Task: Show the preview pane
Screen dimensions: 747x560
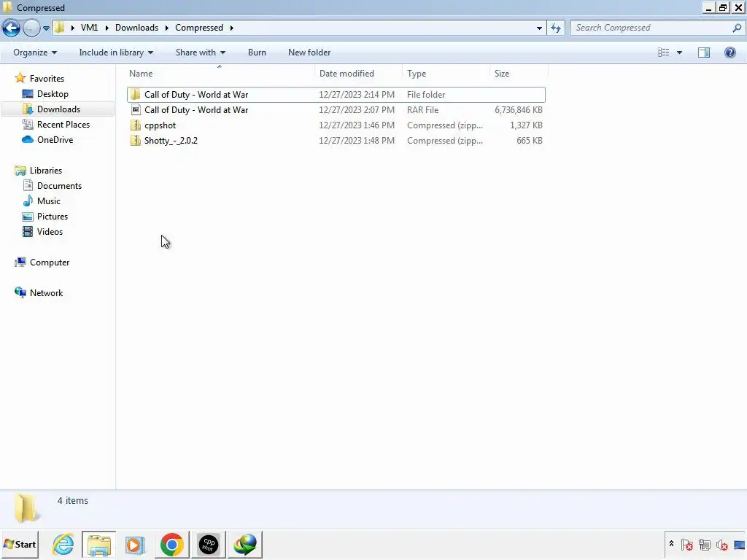Action: click(704, 52)
